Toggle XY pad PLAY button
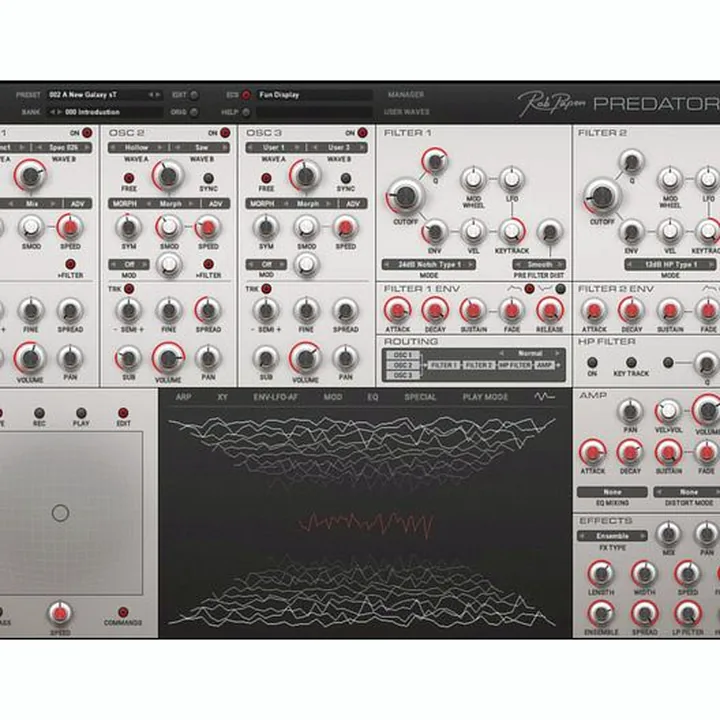The width and height of the screenshot is (720, 720). click(81, 413)
